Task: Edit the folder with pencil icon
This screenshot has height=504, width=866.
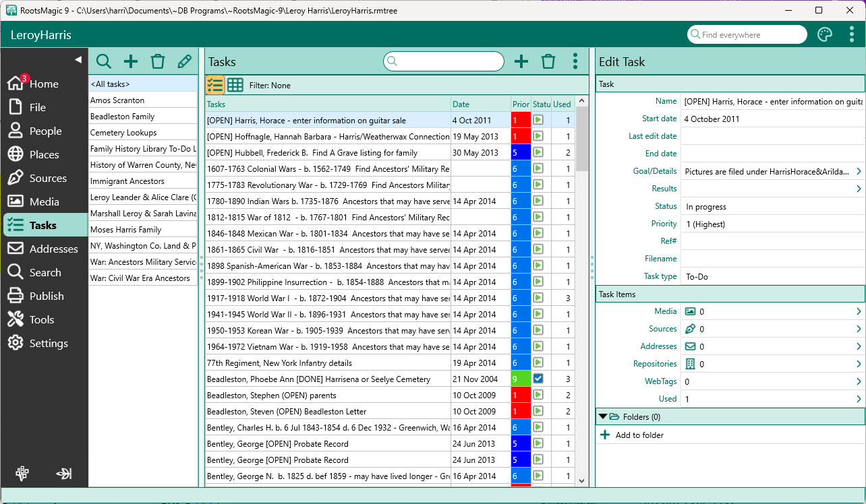Action: click(x=184, y=62)
